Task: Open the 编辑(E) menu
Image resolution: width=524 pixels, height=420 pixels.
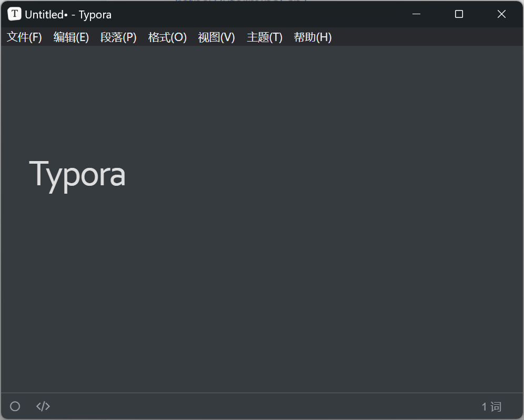Action: pos(71,37)
